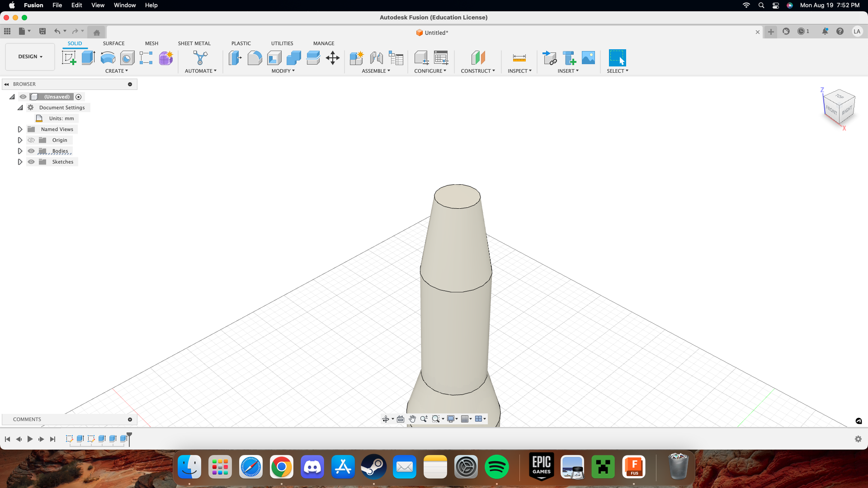Toggle visibility of Origin folder
Viewport: 868px width, 488px height.
point(31,140)
